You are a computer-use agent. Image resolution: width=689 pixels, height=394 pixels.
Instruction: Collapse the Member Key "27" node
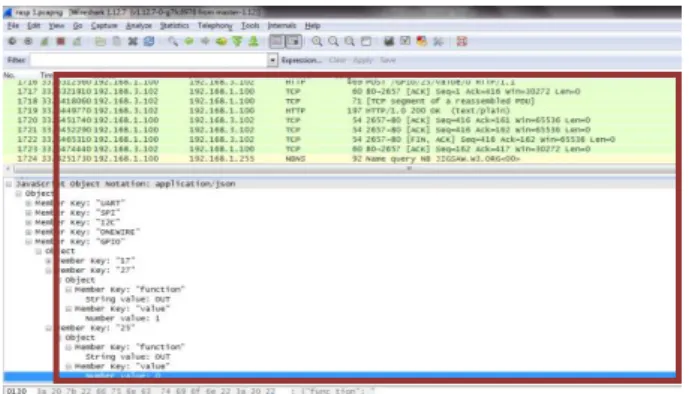pyautogui.click(x=48, y=271)
